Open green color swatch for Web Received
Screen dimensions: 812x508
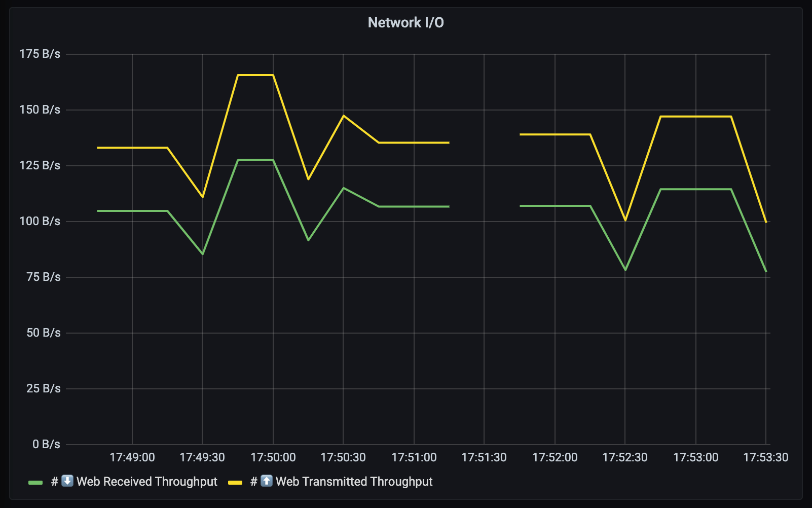point(35,482)
